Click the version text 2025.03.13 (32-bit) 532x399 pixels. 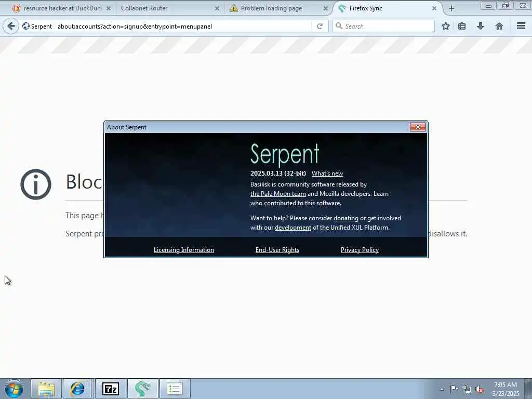278,174
